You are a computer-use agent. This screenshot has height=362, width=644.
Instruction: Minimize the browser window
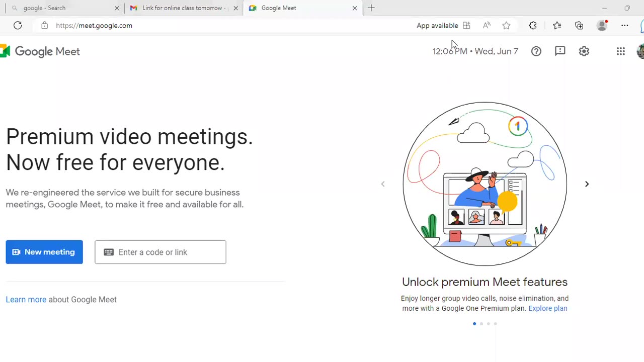(604, 8)
